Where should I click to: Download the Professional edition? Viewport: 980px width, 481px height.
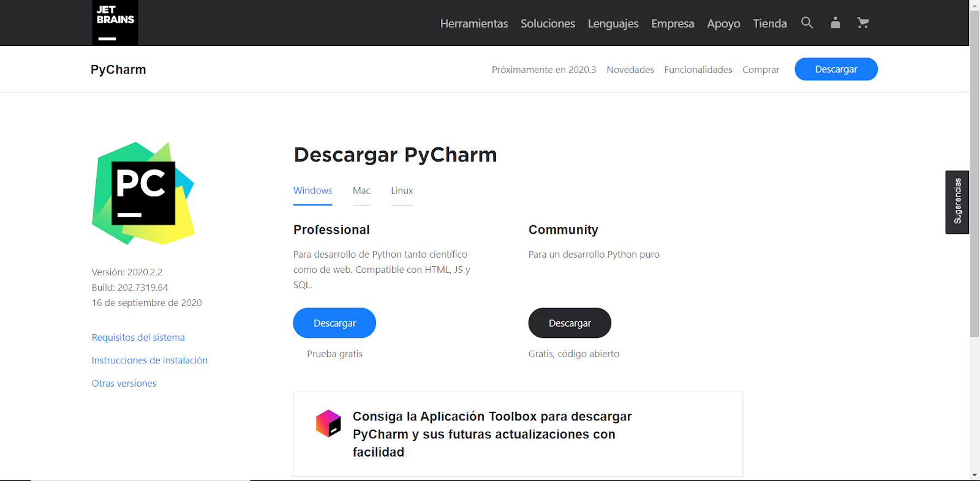(x=334, y=323)
